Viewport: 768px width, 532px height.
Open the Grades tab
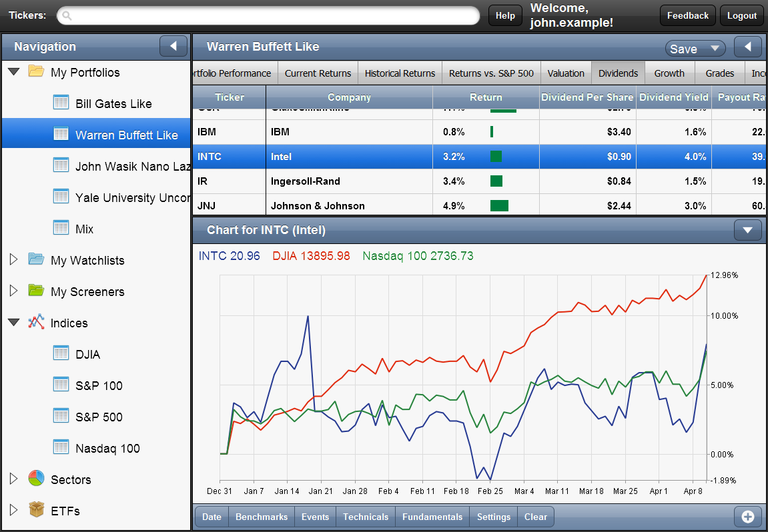tap(719, 73)
